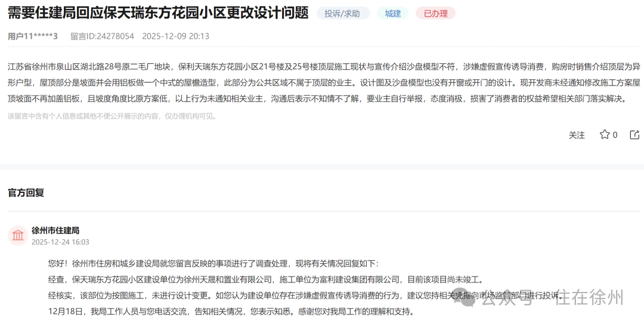The width and height of the screenshot is (644, 323).
Task: Click the post date 2025-12-09 20:13
Action: point(176,36)
